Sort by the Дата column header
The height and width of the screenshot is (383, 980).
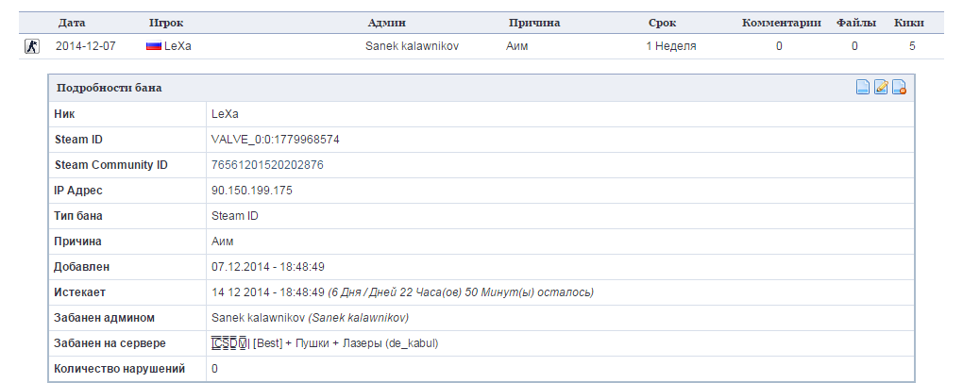click(x=72, y=24)
